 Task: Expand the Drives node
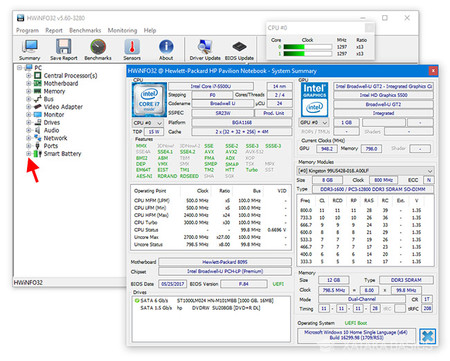pyautogui.click(x=29, y=122)
